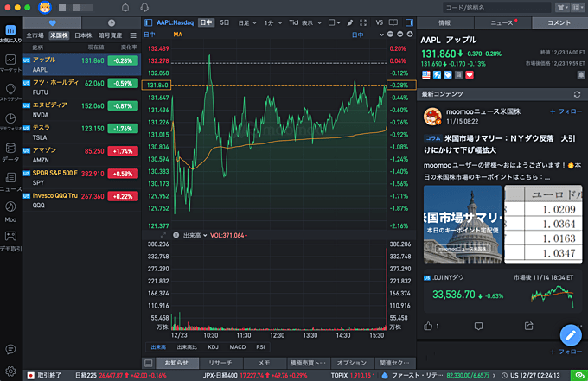
Task: Open settings gear at sidebar bottom
Action: (x=10, y=371)
